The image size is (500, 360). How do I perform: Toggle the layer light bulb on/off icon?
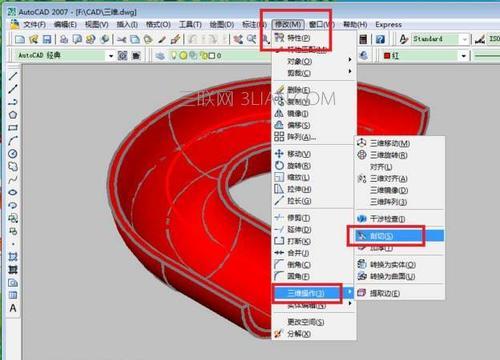(174, 56)
